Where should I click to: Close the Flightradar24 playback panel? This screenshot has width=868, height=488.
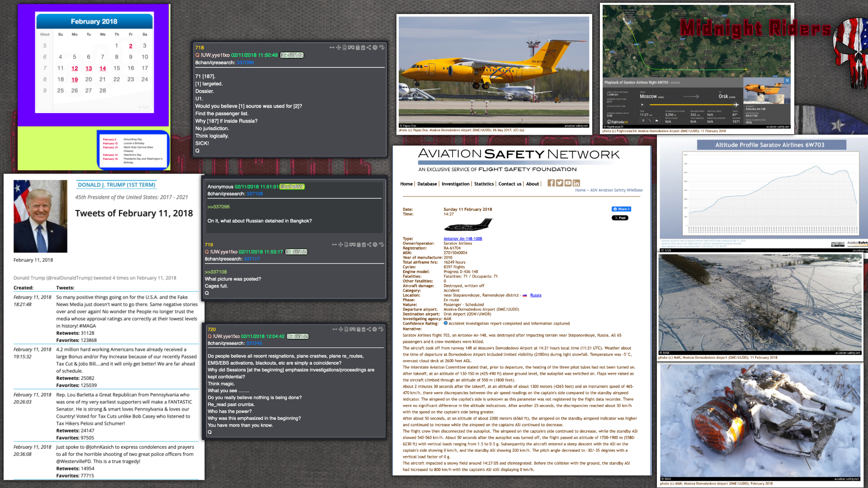pos(787,80)
